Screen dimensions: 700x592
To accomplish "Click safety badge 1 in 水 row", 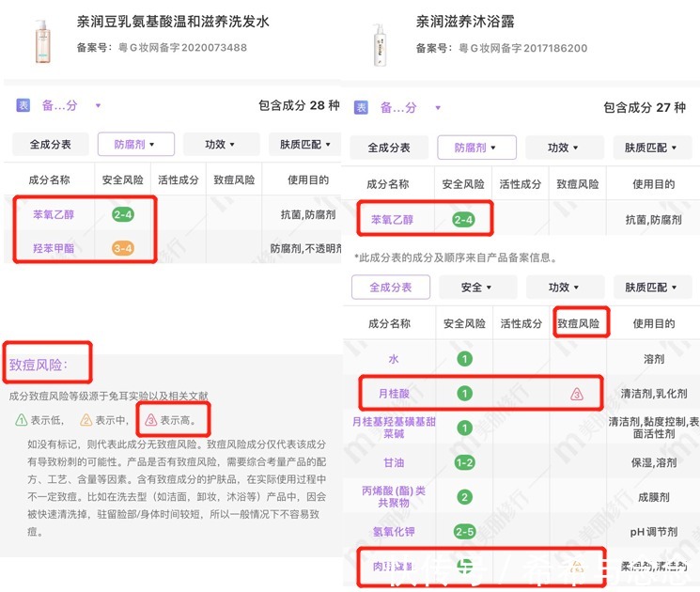I will pos(464,359).
